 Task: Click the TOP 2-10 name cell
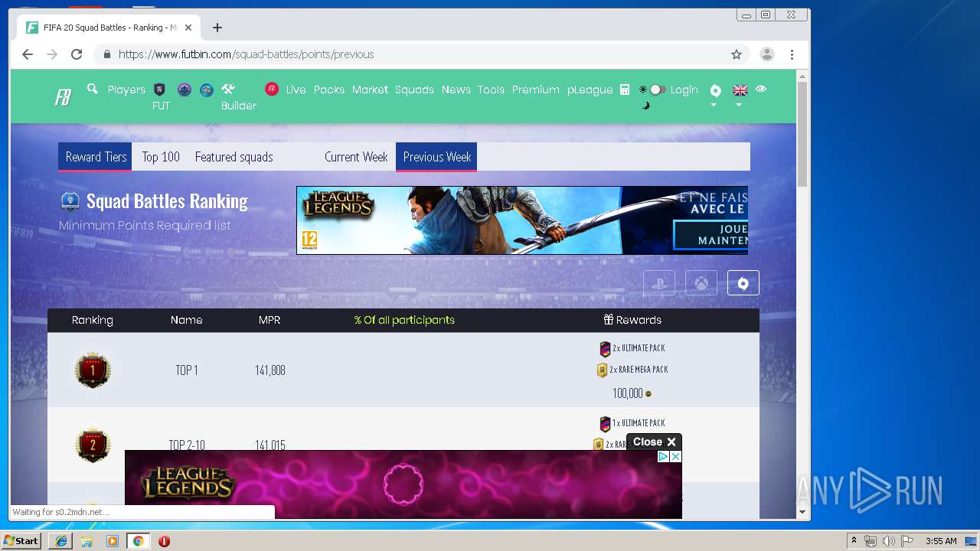tap(187, 445)
